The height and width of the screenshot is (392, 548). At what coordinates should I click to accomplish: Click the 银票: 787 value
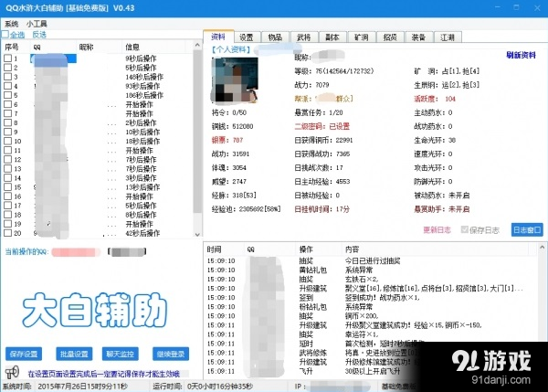click(227, 140)
